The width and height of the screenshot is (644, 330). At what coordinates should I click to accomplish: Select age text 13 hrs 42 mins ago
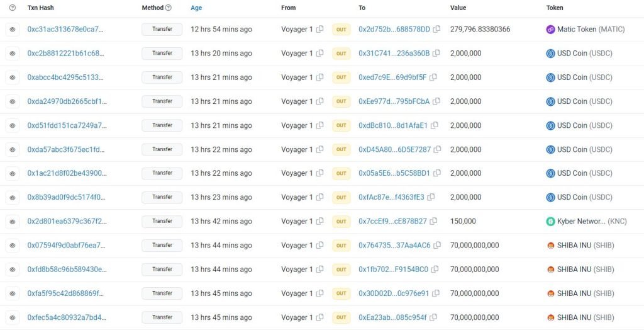[221, 222]
